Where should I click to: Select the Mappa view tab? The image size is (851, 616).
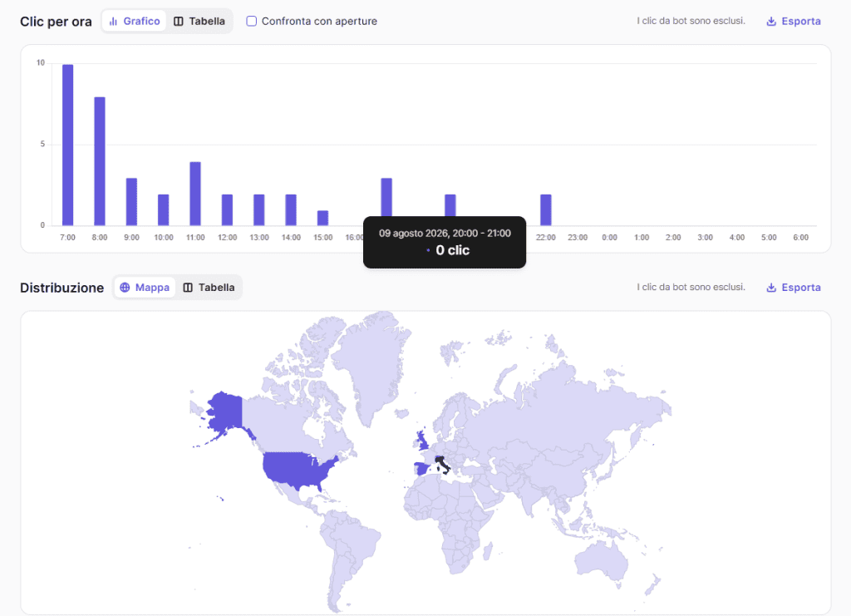[x=145, y=288]
